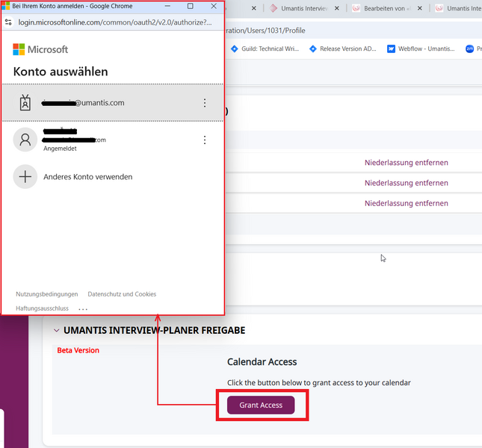
Task: Choose the signed-in Angemeldet account
Action: tap(113, 140)
